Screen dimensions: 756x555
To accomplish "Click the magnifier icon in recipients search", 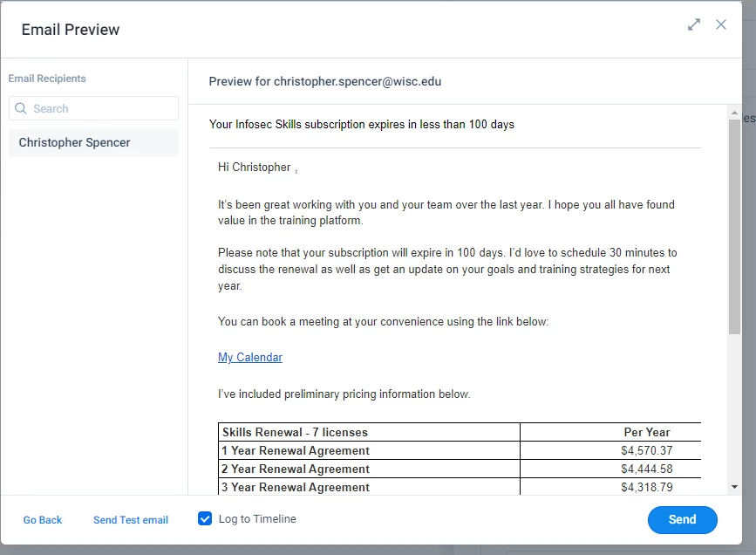I will tap(21, 108).
